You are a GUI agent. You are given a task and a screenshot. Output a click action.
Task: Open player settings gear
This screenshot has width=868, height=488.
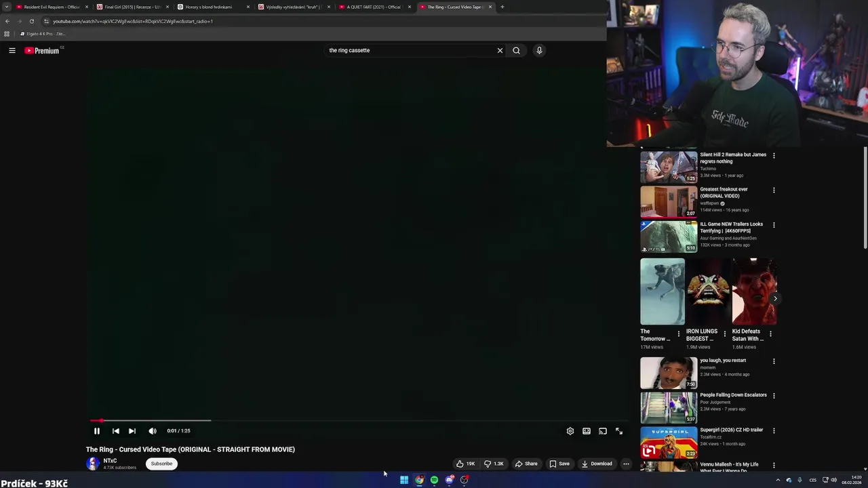(570, 431)
